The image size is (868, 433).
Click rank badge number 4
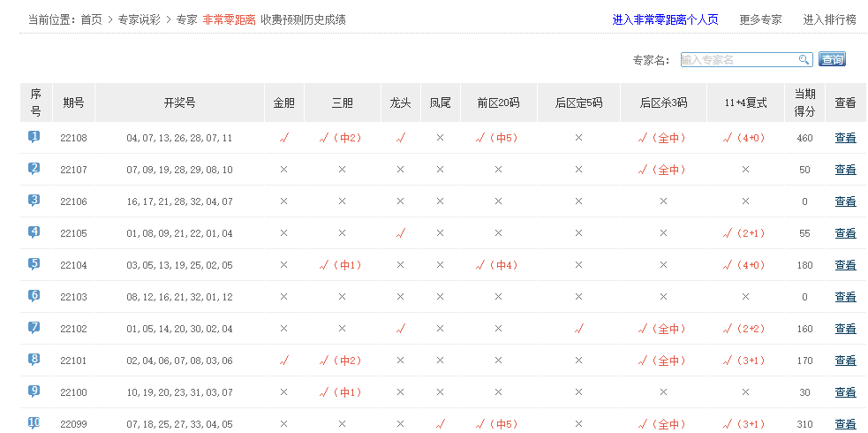click(34, 232)
